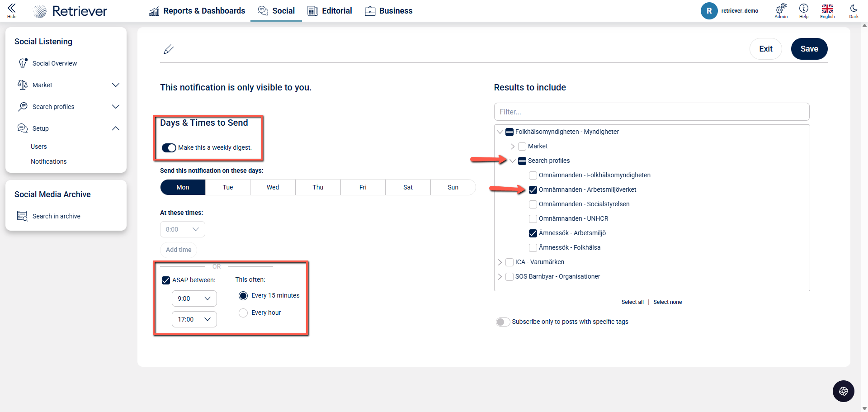Focus the Filter results input field

point(651,112)
